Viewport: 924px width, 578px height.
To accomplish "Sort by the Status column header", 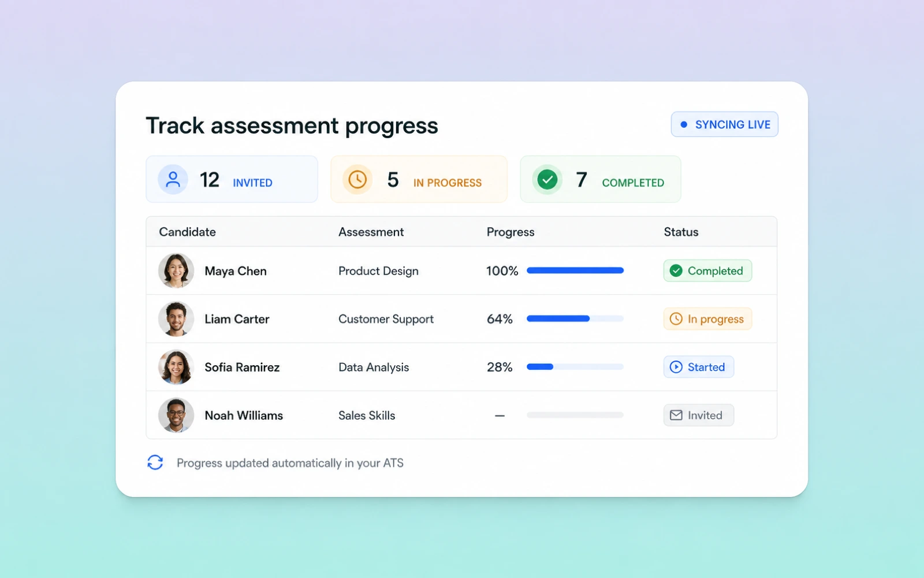I will pos(681,232).
